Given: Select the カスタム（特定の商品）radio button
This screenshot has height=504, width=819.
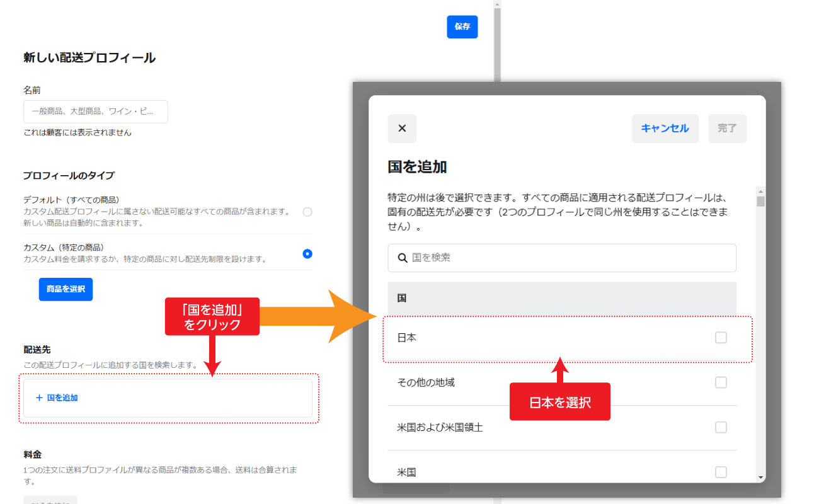Looking at the screenshot, I should click(x=307, y=253).
